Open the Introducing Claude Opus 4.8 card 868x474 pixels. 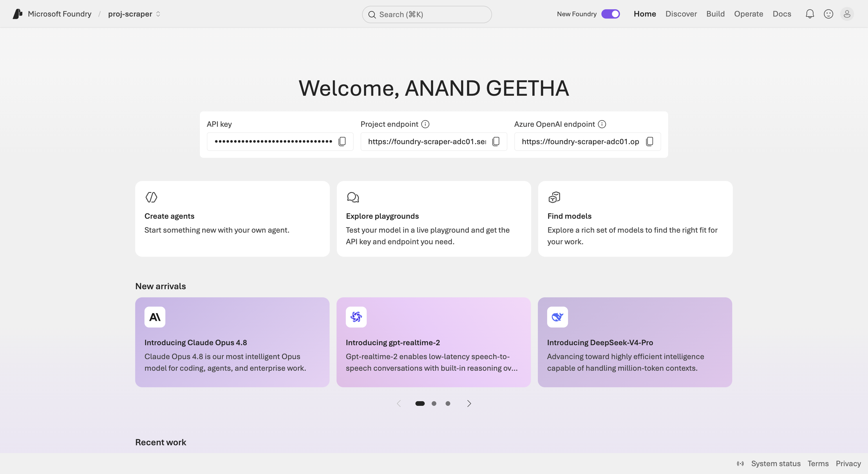click(232, 342)
